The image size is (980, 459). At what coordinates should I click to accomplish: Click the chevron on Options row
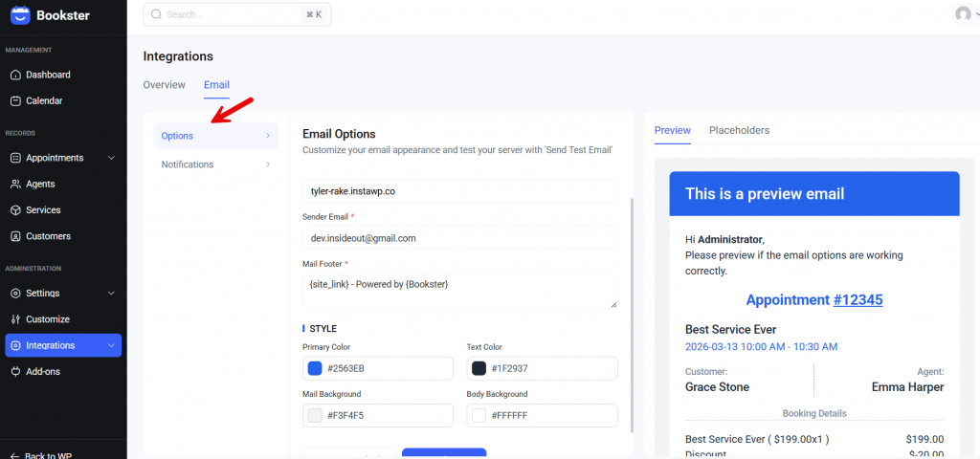click(x=268, y=136)
